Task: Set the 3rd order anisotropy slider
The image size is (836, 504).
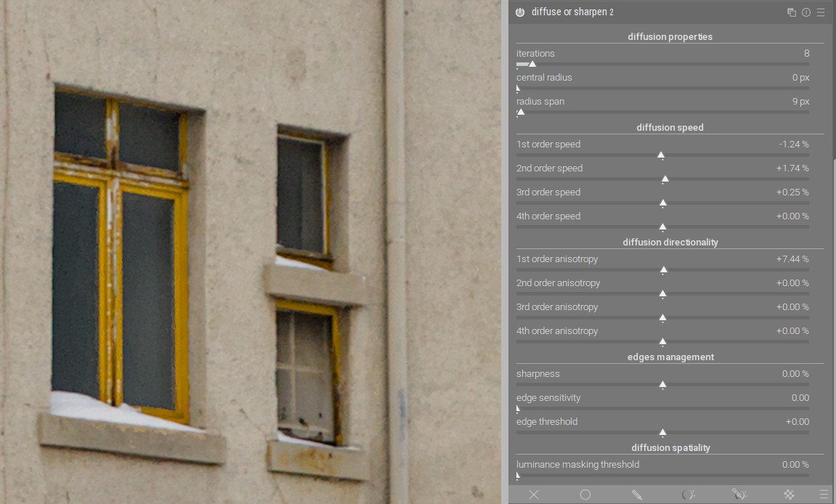Action: [x=662, y=318]
